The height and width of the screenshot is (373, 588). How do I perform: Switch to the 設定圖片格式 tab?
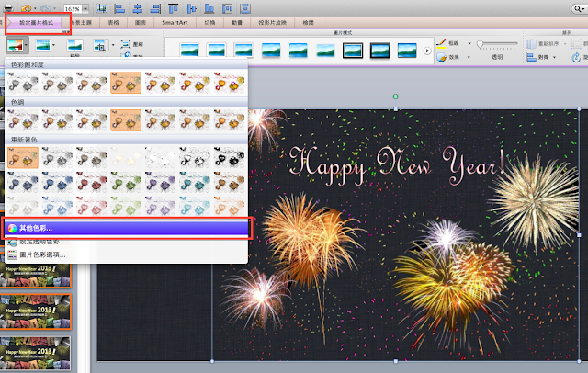pyautogui.click(x=37, y=22)
